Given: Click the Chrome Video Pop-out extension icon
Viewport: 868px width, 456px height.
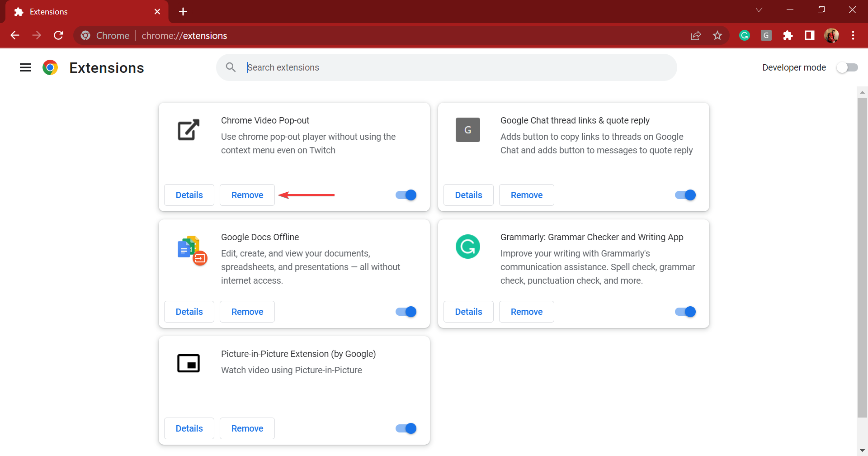Looking at the screenshot, I should click(x=189, y=130).
